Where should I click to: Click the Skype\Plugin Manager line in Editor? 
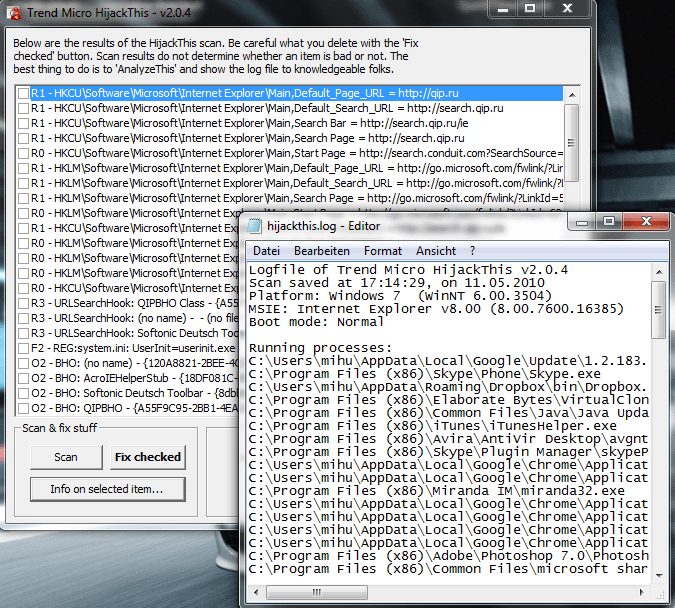click(x=448, y=452)
